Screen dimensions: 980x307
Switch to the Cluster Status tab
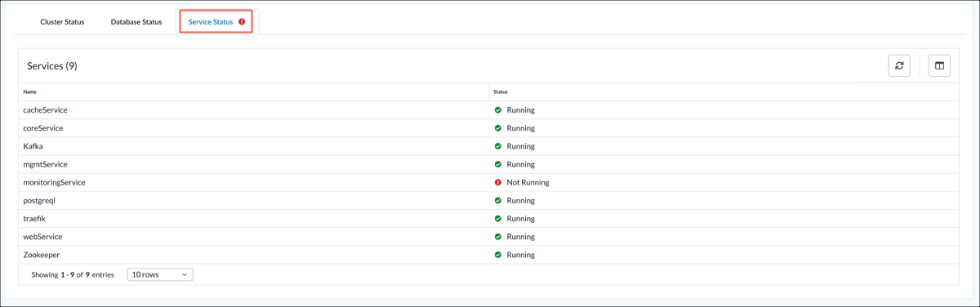click(62, 22)
